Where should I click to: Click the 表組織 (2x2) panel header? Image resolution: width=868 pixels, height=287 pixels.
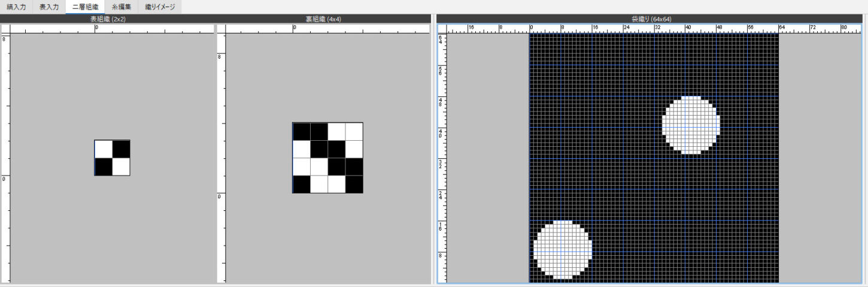tap(108, 19)
